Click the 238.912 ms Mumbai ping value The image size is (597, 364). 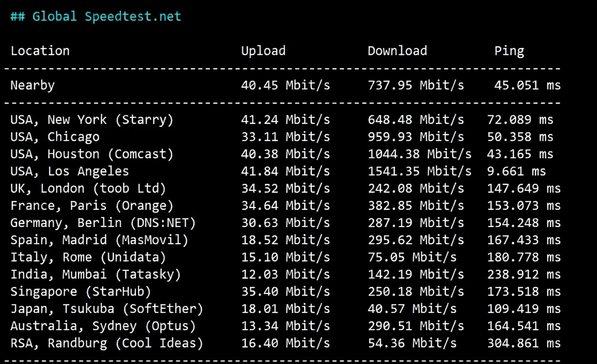point(524,274)
